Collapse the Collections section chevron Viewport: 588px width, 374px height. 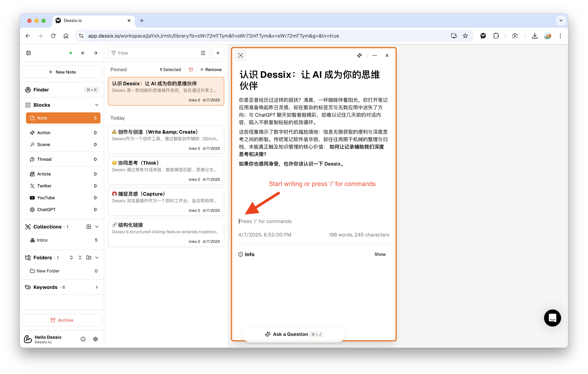point(97,227)
